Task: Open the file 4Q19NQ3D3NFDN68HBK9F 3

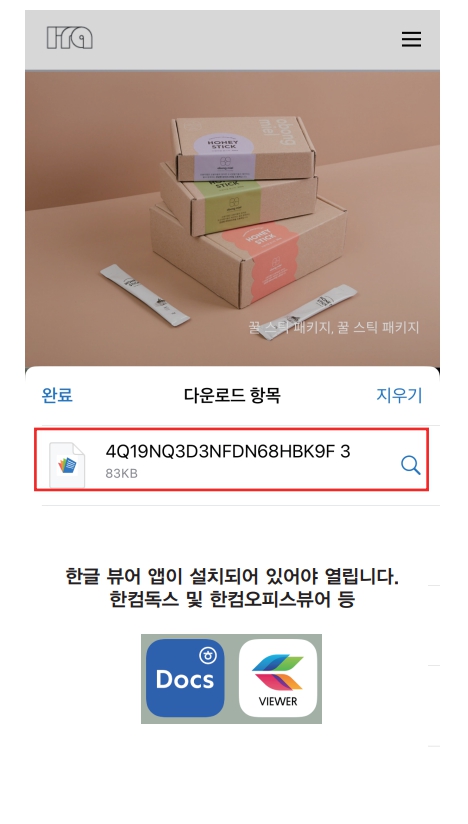Action: (x=227, y=451)
